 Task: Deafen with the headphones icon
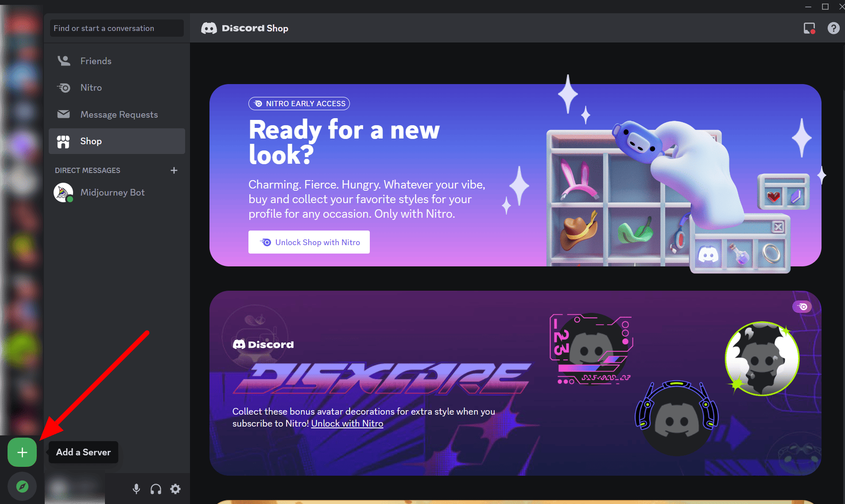[x=156, y=489]
